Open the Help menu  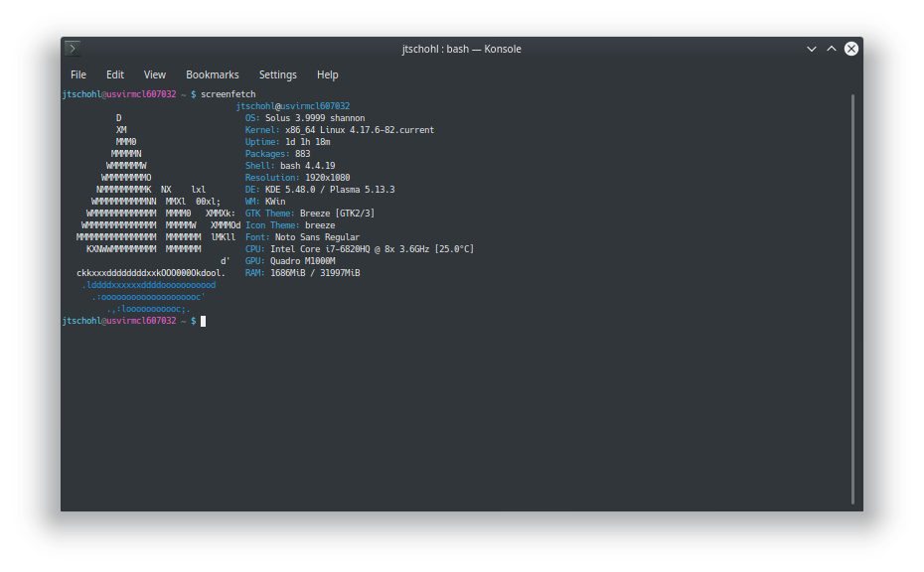pyautogui.click(x=328, y=74)
